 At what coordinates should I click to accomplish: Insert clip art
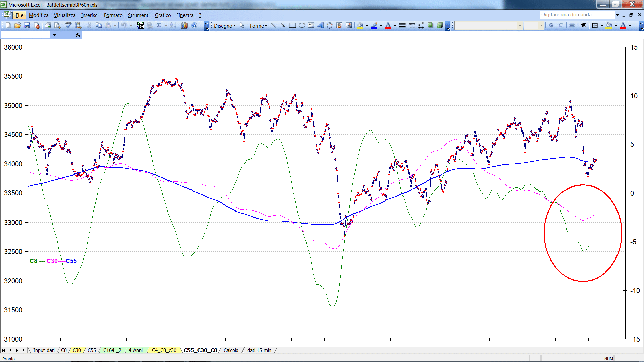click(x=339, y=25)
